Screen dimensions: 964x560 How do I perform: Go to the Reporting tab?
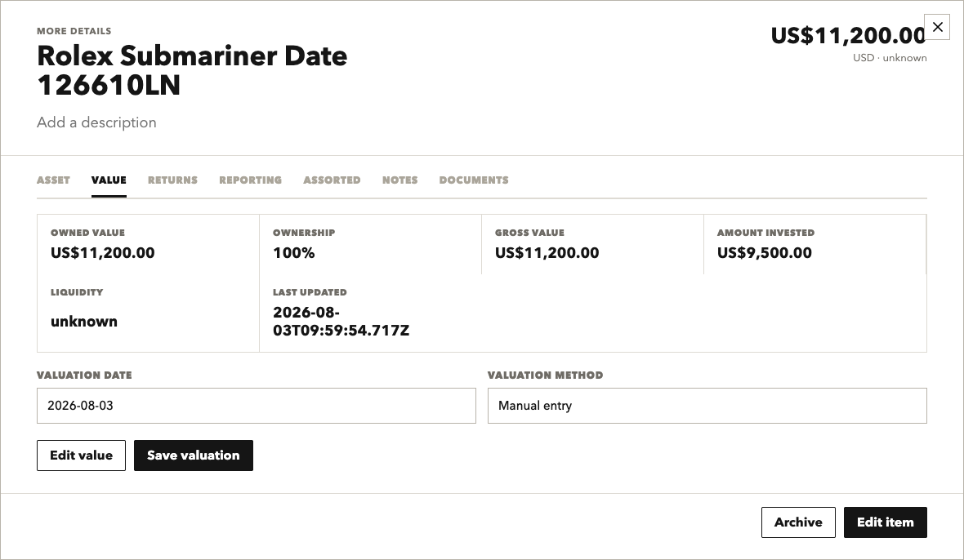250,180
